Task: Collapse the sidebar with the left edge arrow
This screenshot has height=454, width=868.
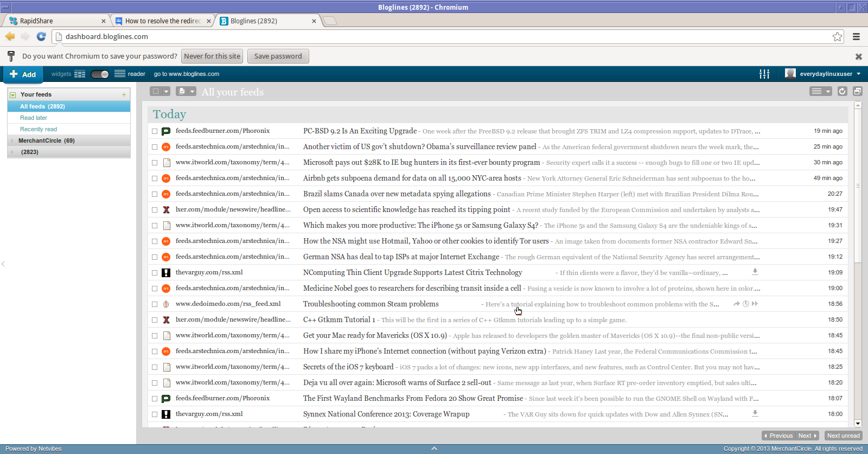Action: pos(3,264)
